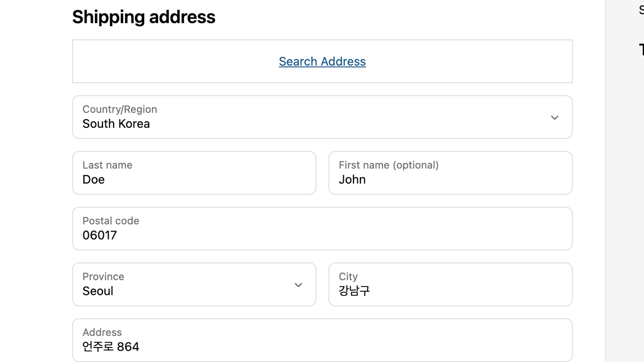This screenshot has height=362, width=644.
Task: Click the 'Doe' text in Last name
Action: pyautogui.click(x=93, y=179)
